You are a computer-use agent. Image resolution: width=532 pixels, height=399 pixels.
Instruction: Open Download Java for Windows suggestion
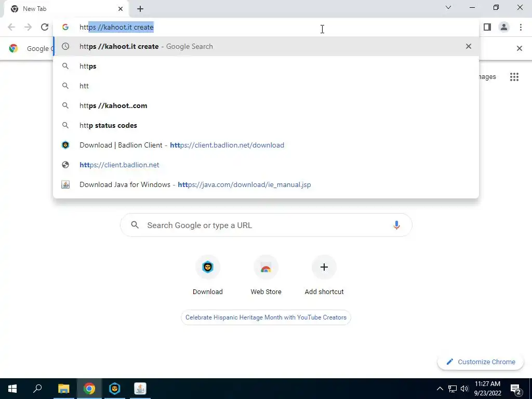point(266,184)
